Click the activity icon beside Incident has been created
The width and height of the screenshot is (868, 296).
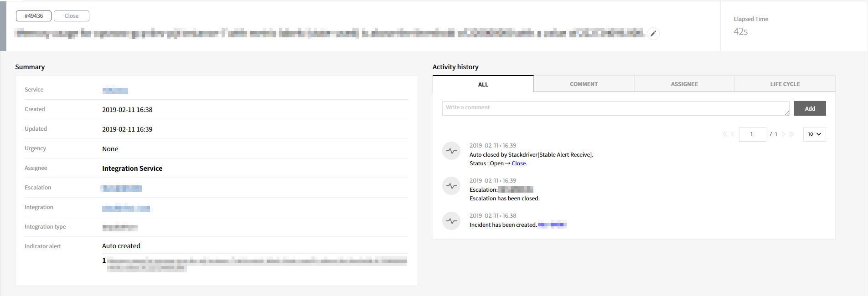coord(451,221)
